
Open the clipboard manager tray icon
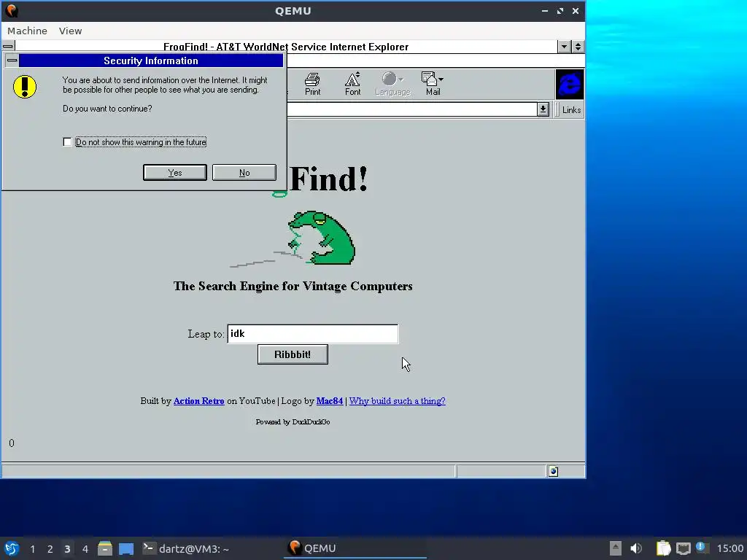(x=663, y=548)
